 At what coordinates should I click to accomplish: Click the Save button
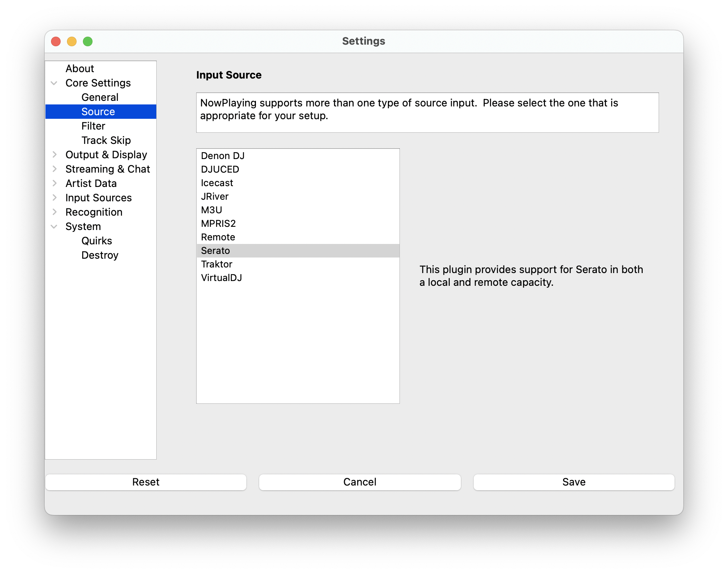[574, 482]
